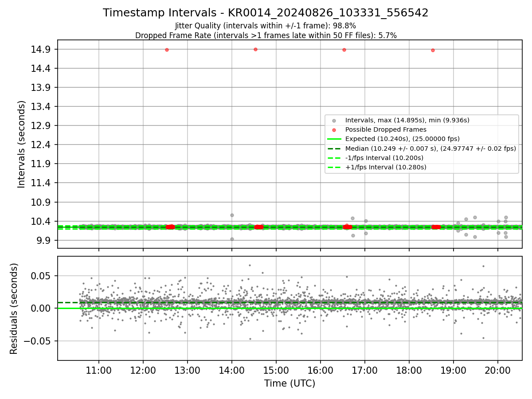
Task: Click the "14.4" y-axis tick label
Action: 41,68
